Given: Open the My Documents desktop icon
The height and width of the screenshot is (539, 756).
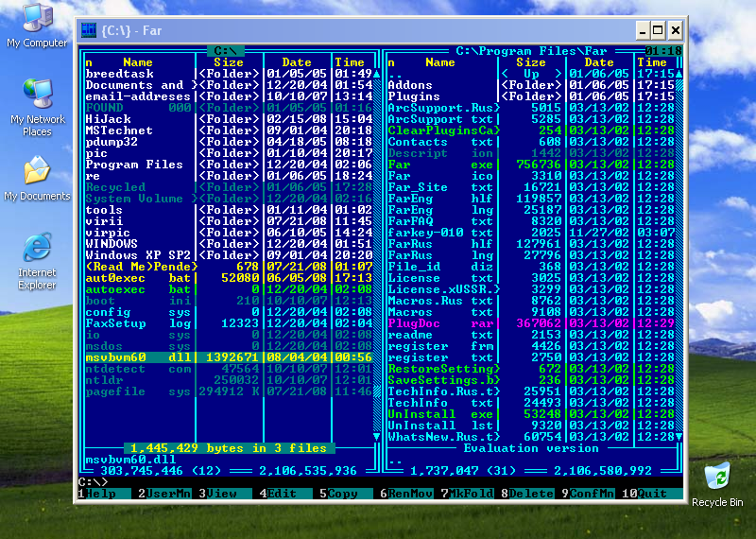Looking at the screenshot, I should (x=37, y=179).
